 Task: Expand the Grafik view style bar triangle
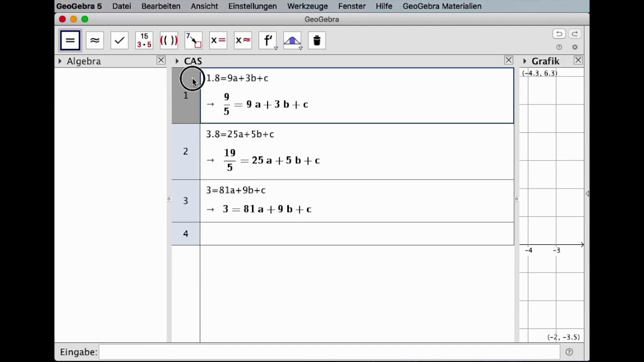pyautogui.click(x=525, y=61)
